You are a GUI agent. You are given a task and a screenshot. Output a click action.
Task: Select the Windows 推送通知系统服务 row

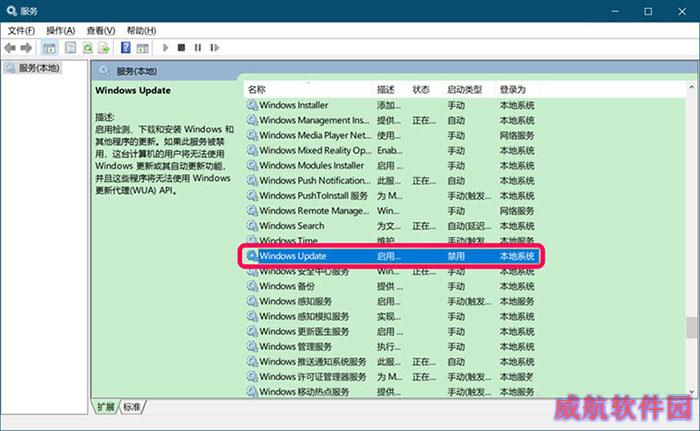pyautogui.click(x=391, y=361)
